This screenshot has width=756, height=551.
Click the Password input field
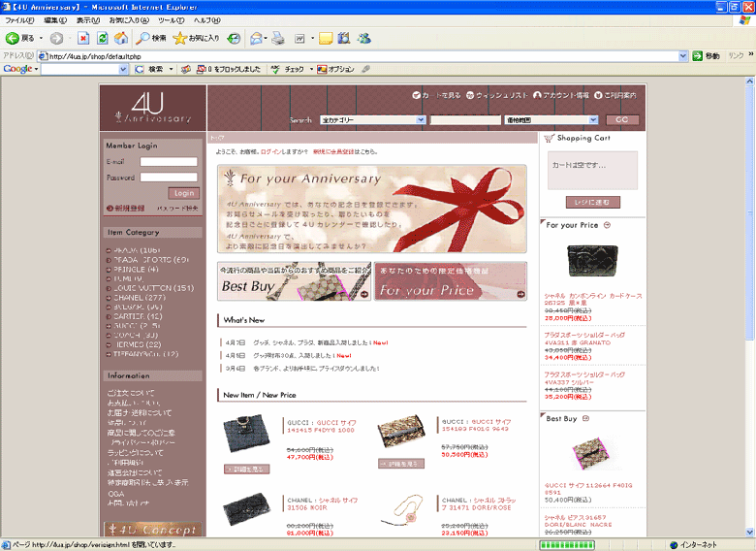(x=169, y=178)
